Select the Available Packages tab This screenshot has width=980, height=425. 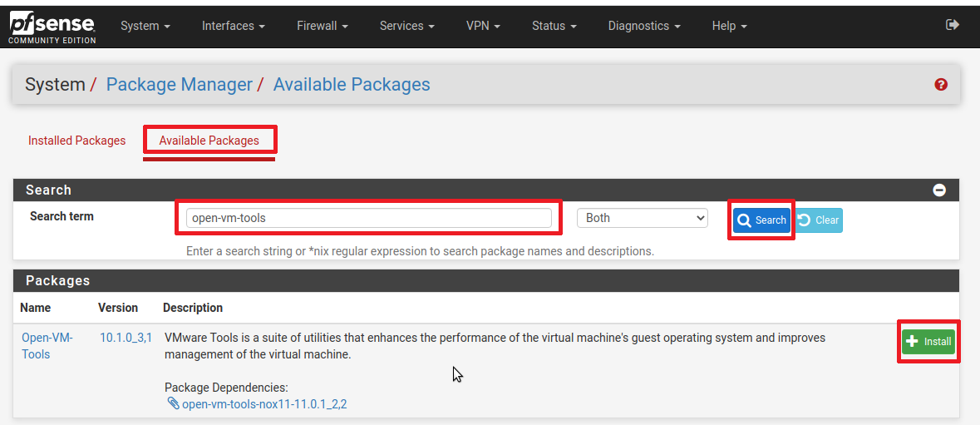pyautogui.click(x=209, y=141)
